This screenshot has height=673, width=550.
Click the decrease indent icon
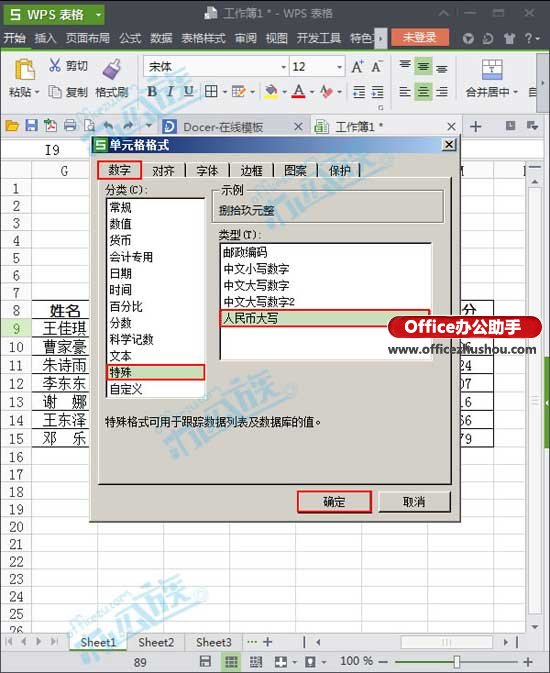(359, 91)
